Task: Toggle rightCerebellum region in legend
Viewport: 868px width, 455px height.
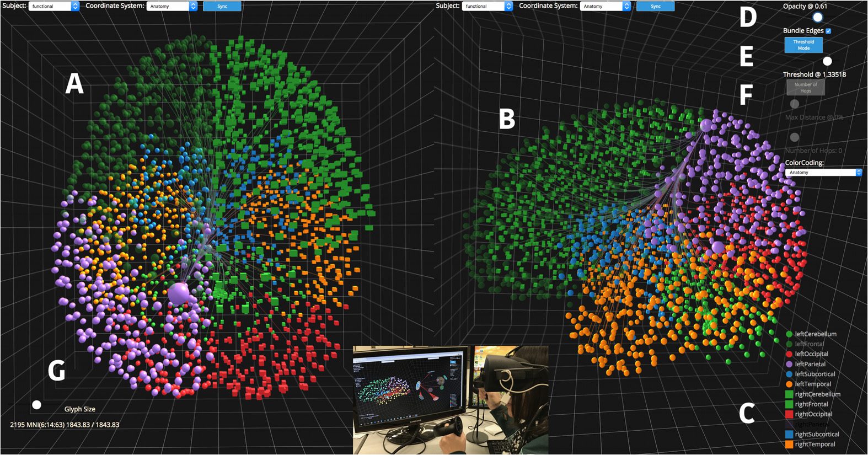Action: point(813,394)
